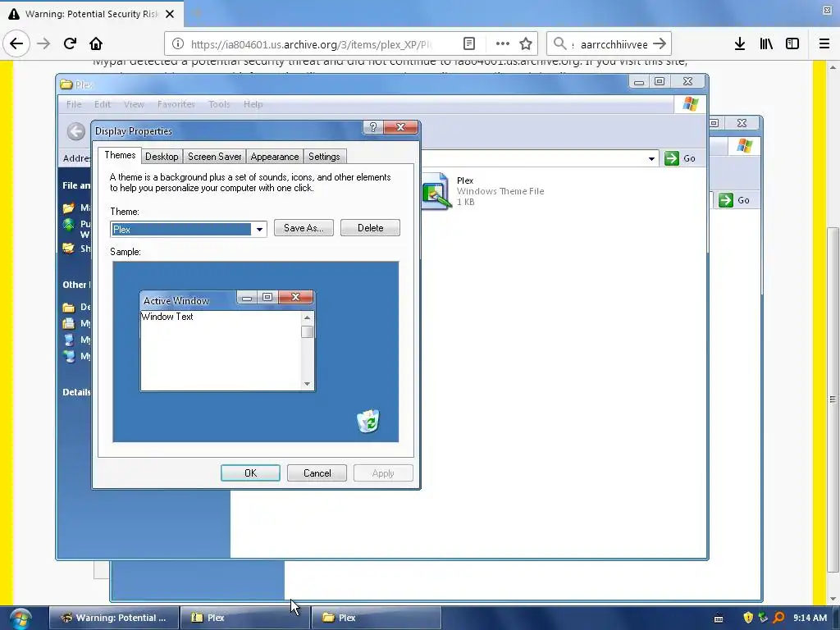This screenshot has height=630, width=840.
Task: Toggle the browser sidebar icon
Action: (792, 44)
